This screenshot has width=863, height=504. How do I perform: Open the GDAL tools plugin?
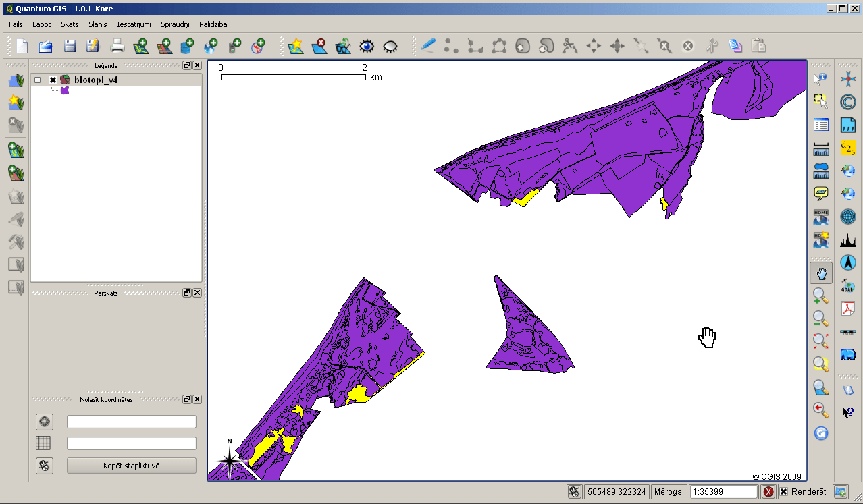coord(847,285)
